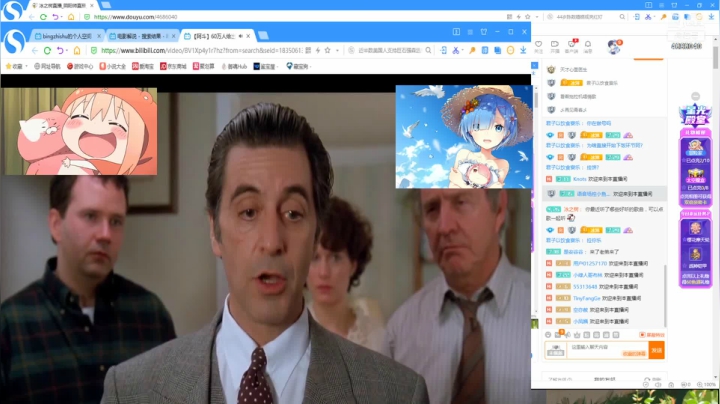Screen dimensions: 720x404
Task: Collapse the douyu right sidebar with minus button
Action: pos(696,96)
